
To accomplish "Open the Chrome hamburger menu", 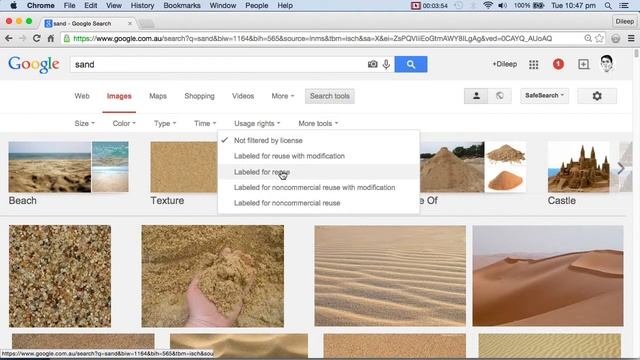I will 631,38.
